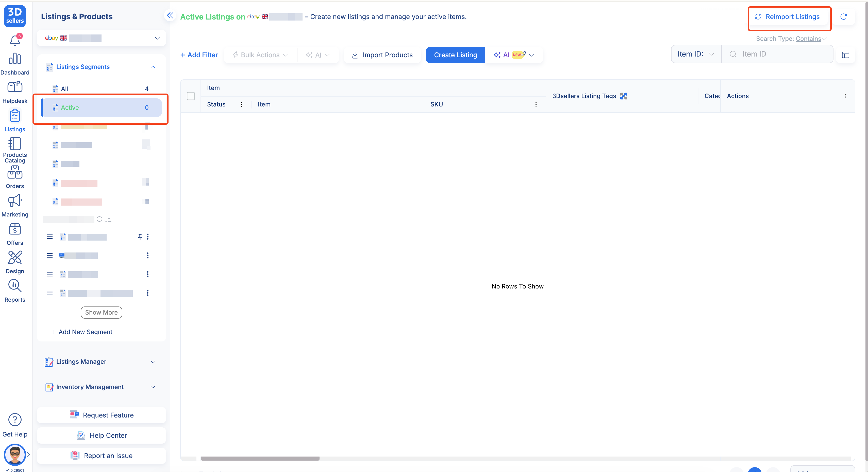Toggle the select-all checkbox in the table header
The image size is (868, 472).
point(191,96)
